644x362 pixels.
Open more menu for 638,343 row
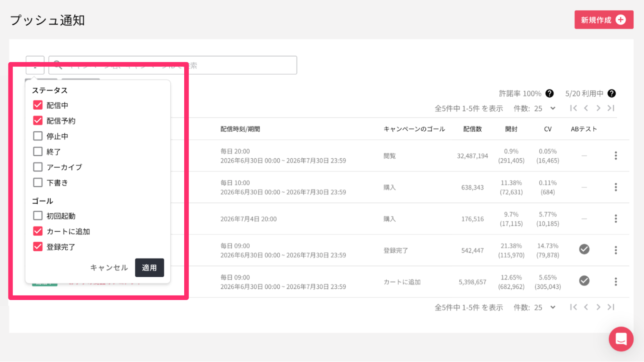coord(616,187)
